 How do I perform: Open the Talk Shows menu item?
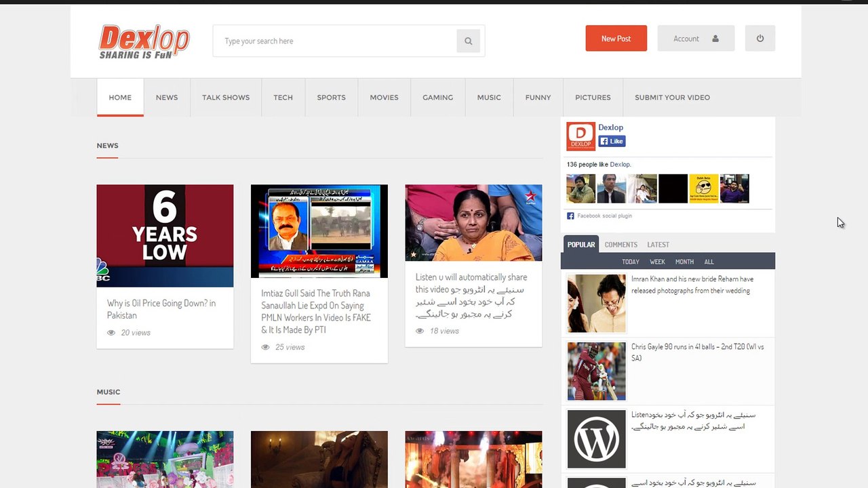tap(226, 98)
